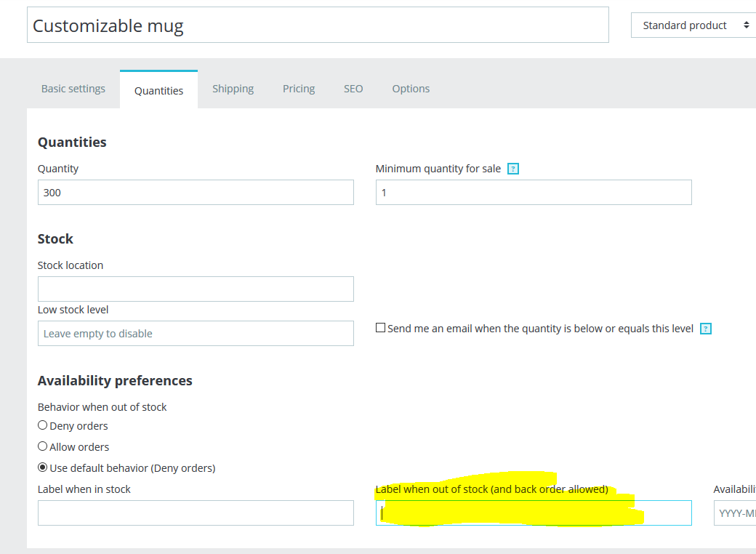Click help icon beside Minimum quantity for sale

click(513, 169)
